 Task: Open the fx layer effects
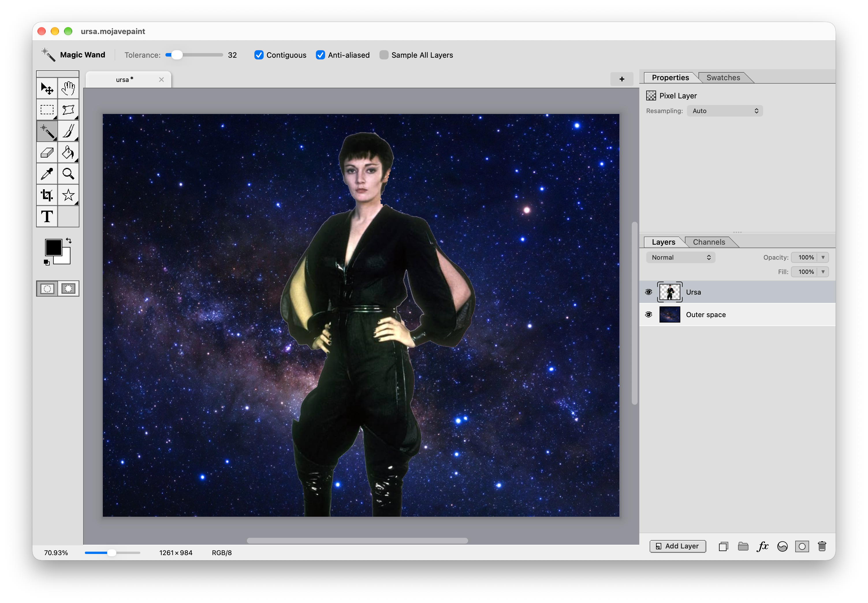(763, 546)
